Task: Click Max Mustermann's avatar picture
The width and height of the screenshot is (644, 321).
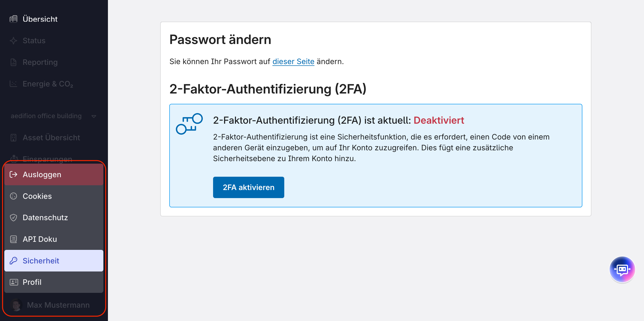Action: click(16, 305)
